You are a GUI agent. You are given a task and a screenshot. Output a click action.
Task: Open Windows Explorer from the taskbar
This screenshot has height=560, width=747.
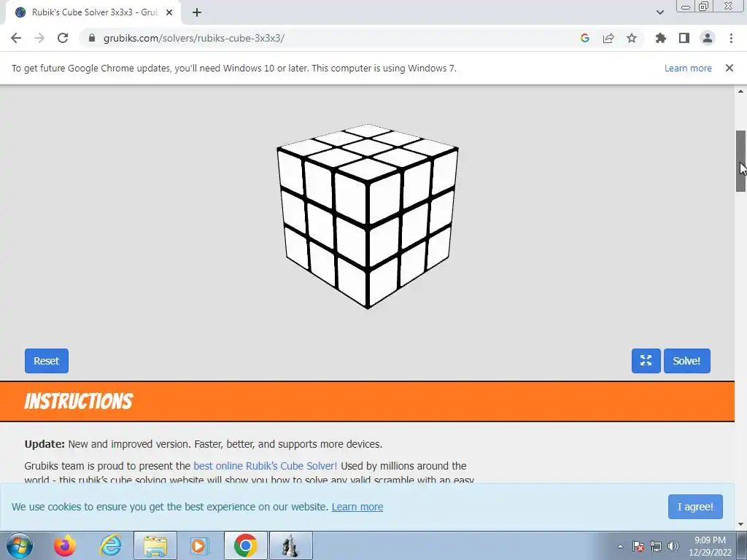[155, 545]
